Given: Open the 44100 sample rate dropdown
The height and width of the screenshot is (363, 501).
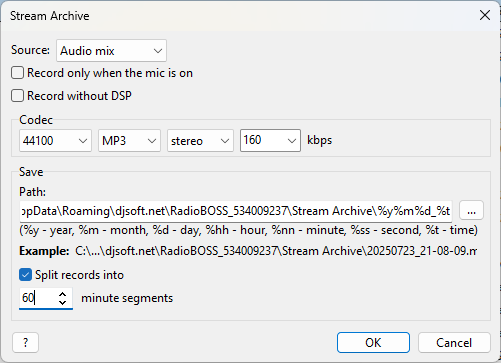Looking at the screenshot, I should tap(55, 141).
